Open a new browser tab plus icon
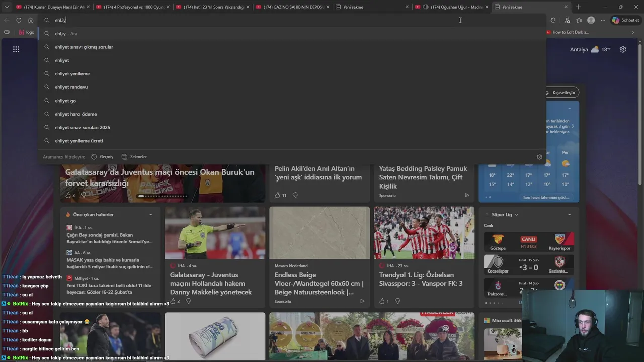 [x=578, y=7]
